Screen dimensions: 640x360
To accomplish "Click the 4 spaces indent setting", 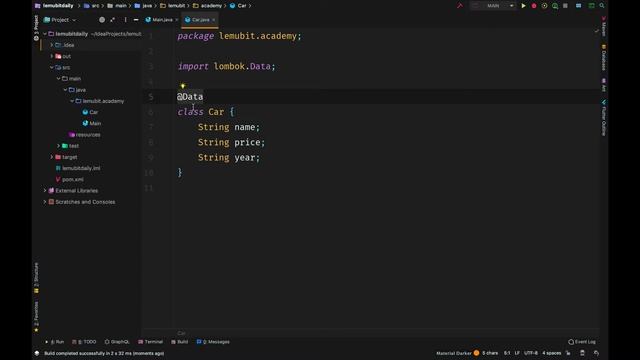I will coord(551,353).
